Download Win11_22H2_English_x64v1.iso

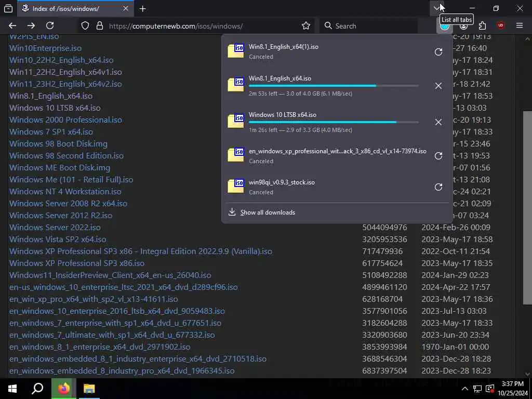(65, 72)
